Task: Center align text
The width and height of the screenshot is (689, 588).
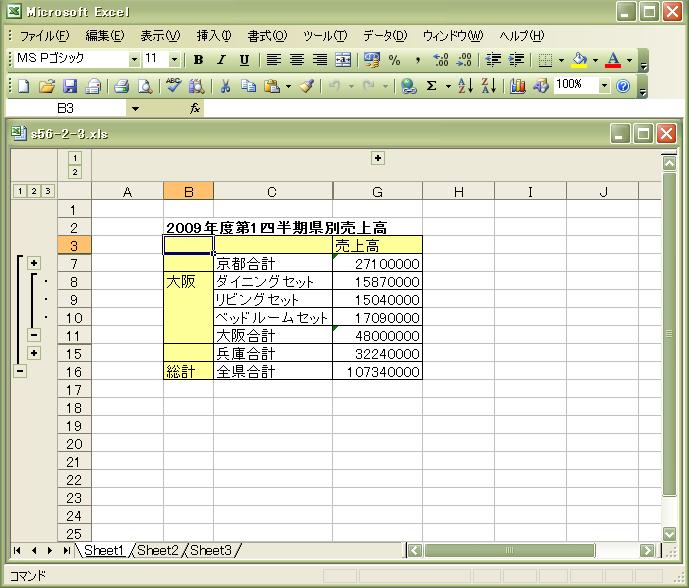Action: coord(297,60)
